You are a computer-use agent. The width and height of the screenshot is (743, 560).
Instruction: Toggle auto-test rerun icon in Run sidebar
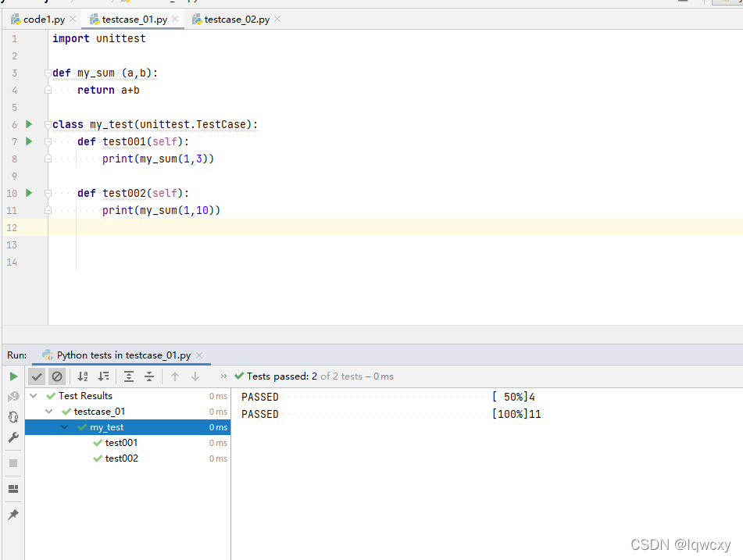click(13, 417)
